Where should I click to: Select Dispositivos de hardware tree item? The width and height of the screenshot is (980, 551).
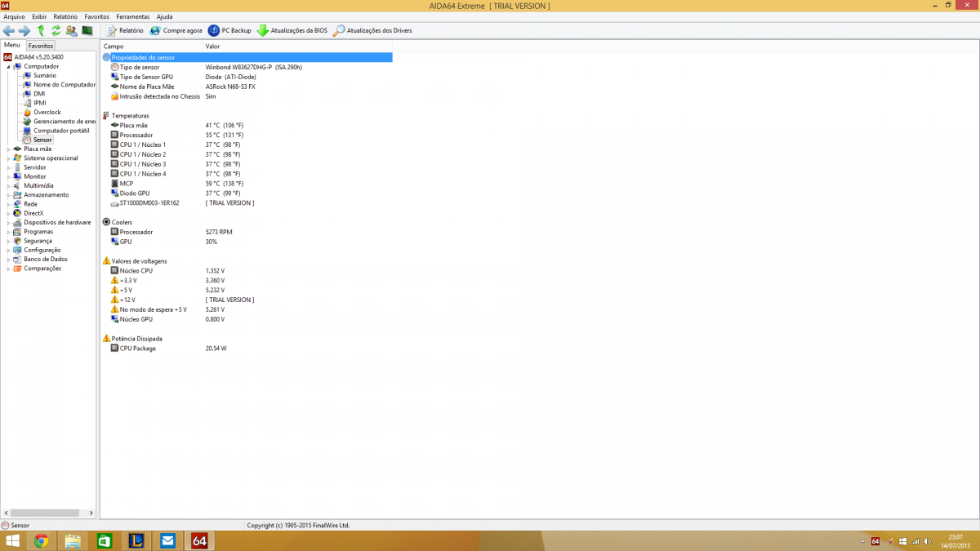(57, 222)
